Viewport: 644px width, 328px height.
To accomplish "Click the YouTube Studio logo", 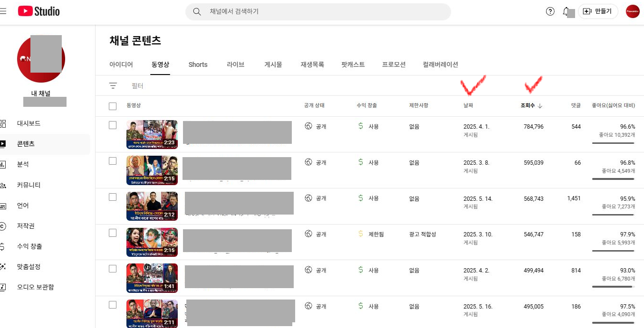I will pyautogui.click(x=39, y=11).
